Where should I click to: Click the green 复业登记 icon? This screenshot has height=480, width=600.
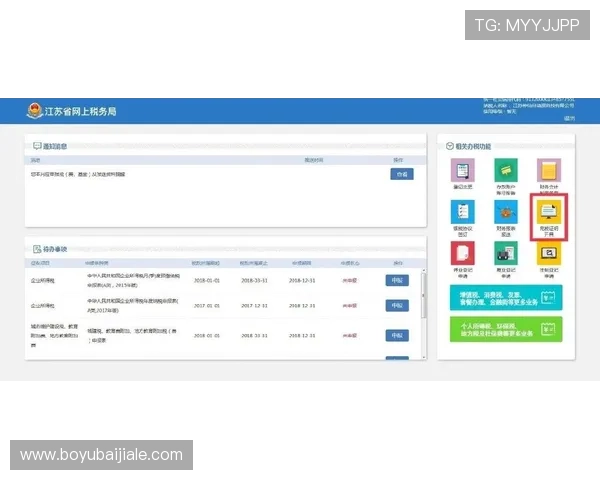click(x=505, y=254)
